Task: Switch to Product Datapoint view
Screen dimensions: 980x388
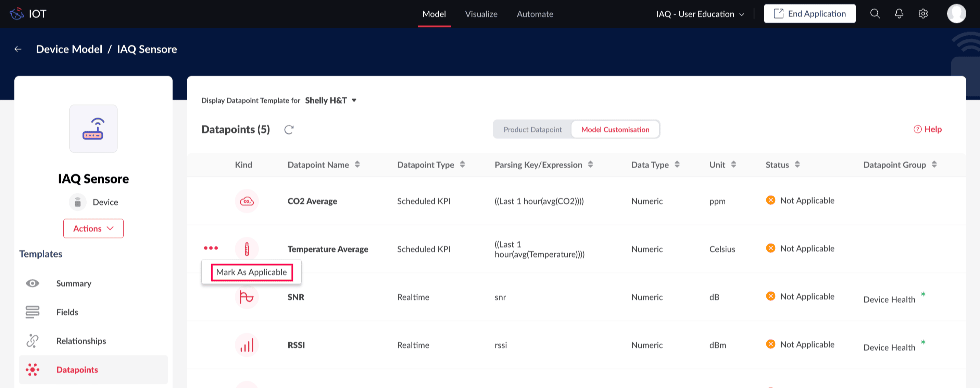Action: pos(532,130)
